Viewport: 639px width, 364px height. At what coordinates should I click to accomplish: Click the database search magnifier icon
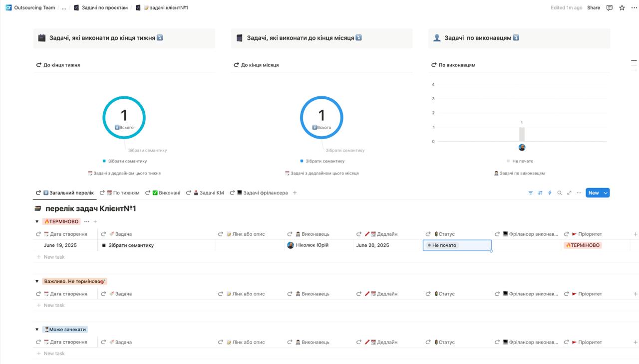[x=560, y=193]
